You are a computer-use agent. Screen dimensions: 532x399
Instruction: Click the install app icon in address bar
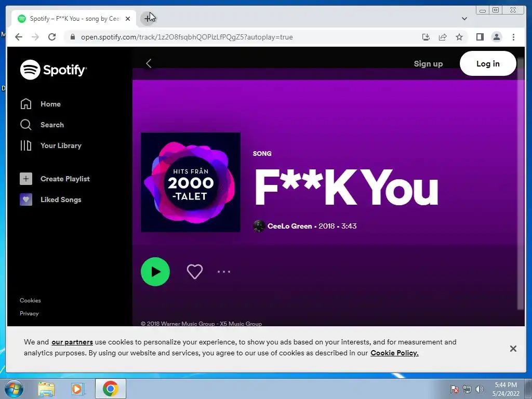426,37
